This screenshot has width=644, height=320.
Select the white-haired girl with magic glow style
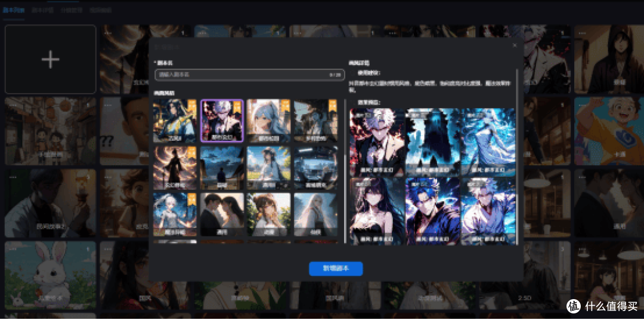pos(175,215)
